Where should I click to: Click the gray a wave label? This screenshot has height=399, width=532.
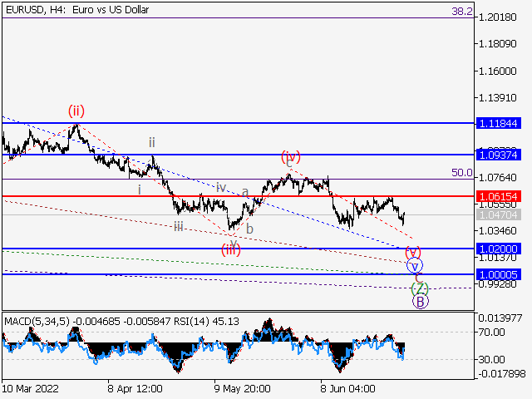[245, 192]
